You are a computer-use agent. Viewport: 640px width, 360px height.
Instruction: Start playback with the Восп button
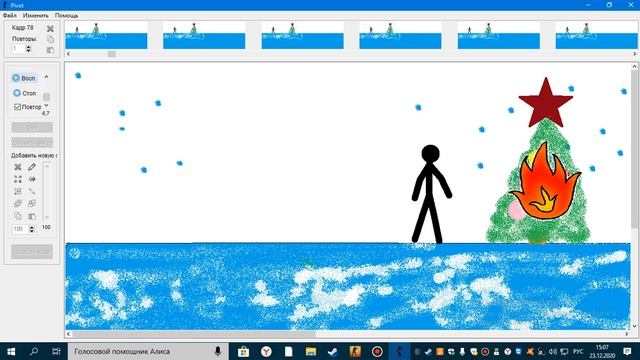pyautogui.click(x=24, y=78)
